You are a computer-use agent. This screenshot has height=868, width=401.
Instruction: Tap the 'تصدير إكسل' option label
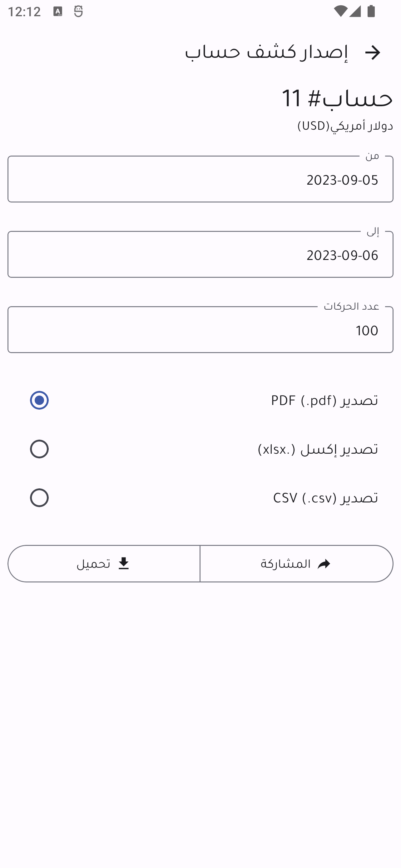(x=318, y=449)
